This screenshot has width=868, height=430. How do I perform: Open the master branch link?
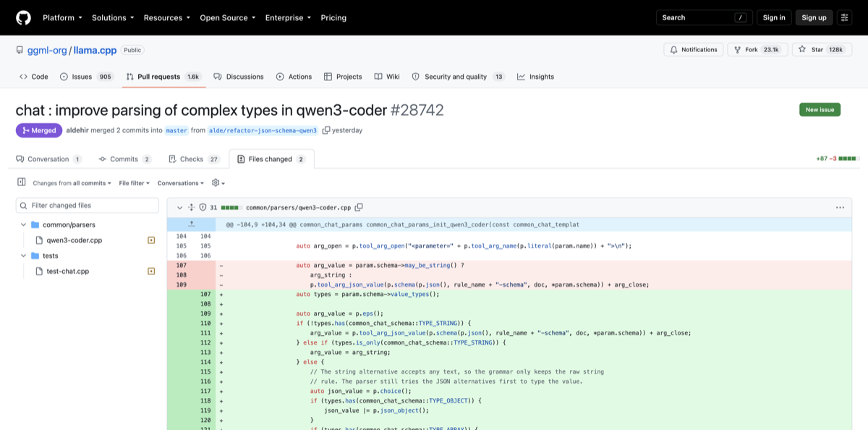point(176,130)
